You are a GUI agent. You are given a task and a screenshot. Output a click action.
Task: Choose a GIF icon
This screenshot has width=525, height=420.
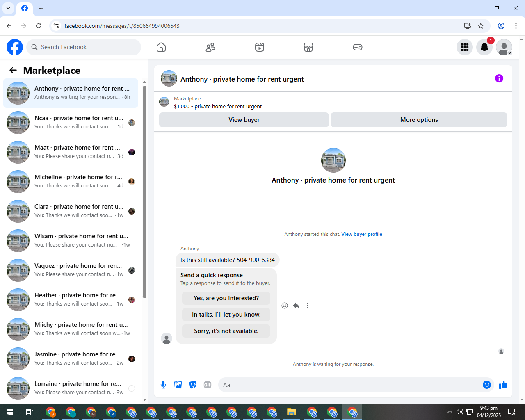[x=208, y=385]
